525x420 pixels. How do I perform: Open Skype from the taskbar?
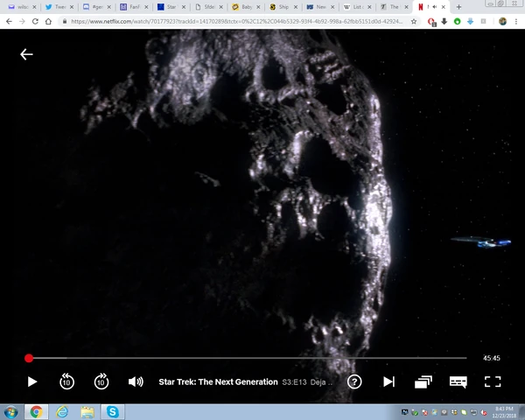coord(113,412)
